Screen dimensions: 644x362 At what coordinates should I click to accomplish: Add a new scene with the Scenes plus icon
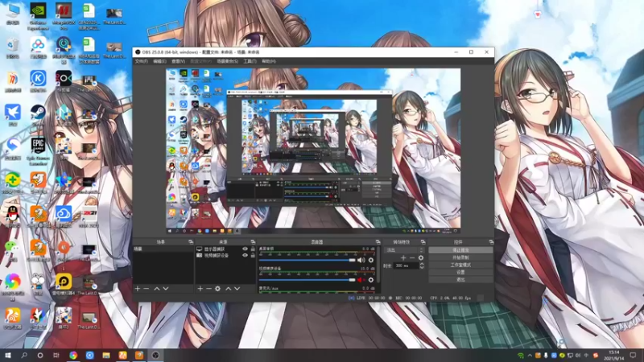(138, 289)
